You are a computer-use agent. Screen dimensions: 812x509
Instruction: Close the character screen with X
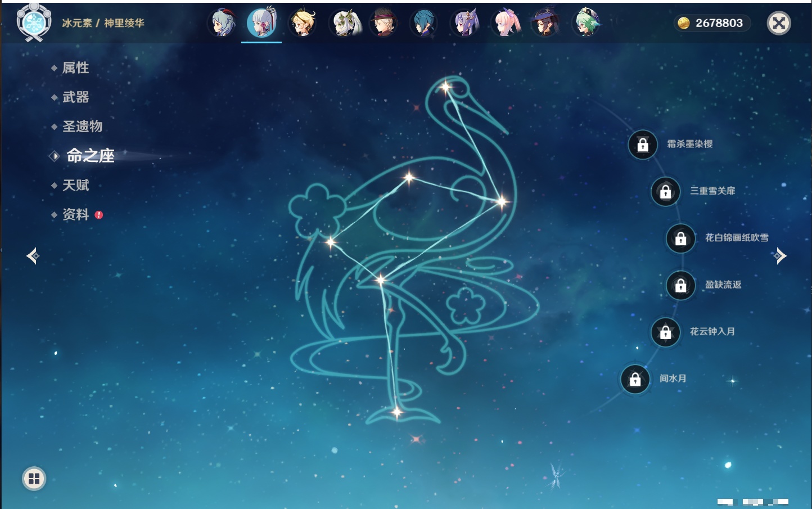click(779, 23)
